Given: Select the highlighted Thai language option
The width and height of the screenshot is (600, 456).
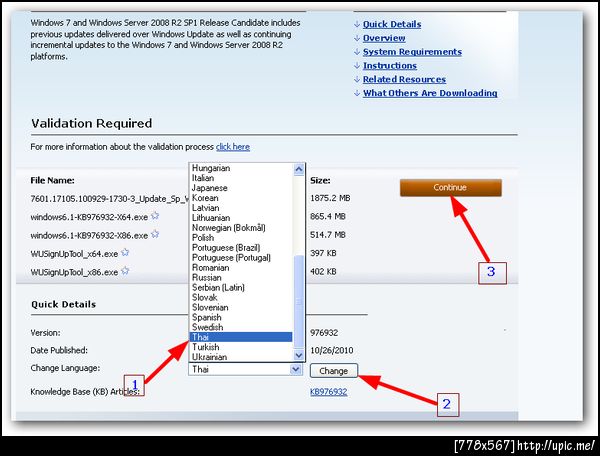Looking at the screenshot, I should coord(241,337).
